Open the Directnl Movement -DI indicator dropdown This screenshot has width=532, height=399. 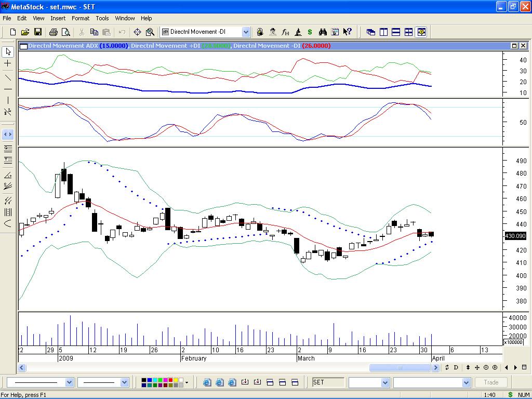coord(246,32)
